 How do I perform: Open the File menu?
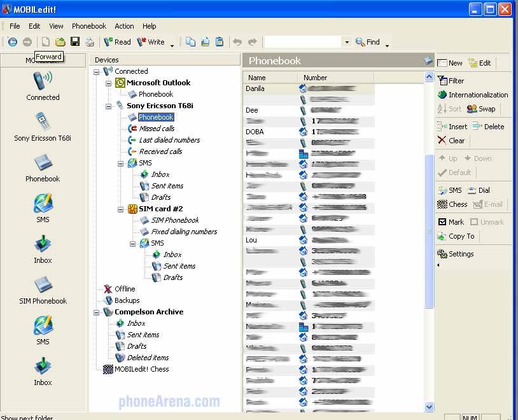point(15,26)
